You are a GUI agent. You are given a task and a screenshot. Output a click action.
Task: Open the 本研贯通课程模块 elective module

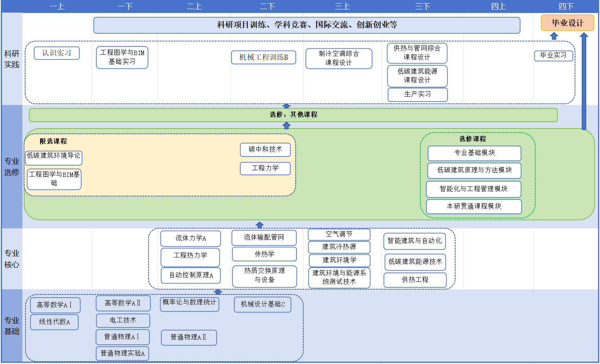point(474,206)
